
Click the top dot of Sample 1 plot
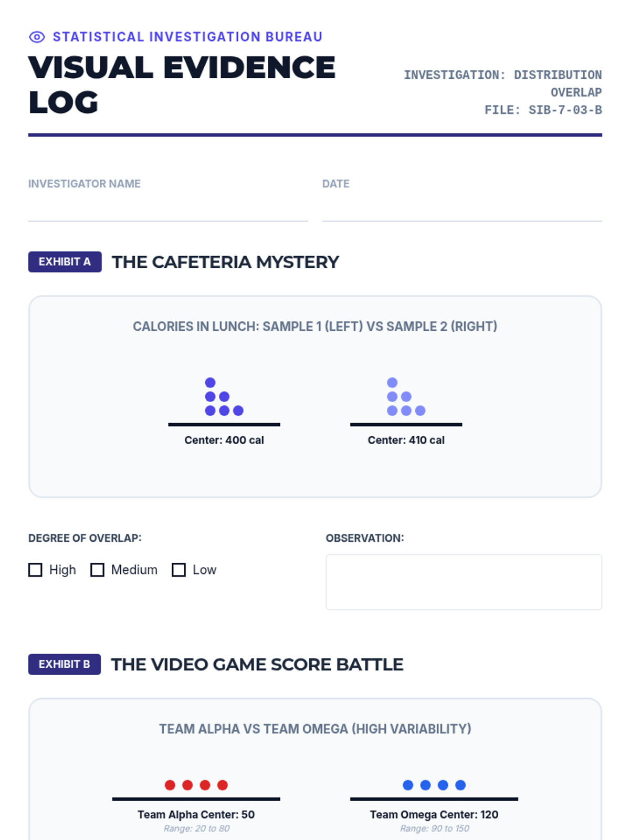(x=210, y=382)
